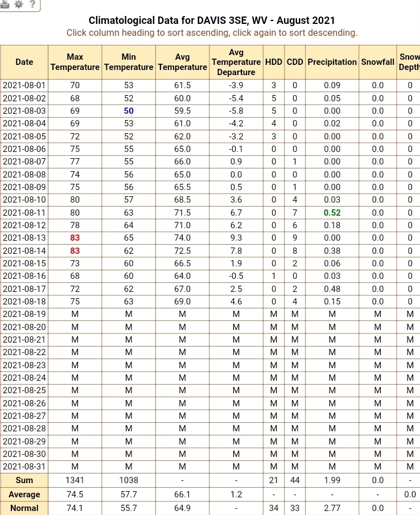Click the green 0.52 precipitation value

point(332,213)
